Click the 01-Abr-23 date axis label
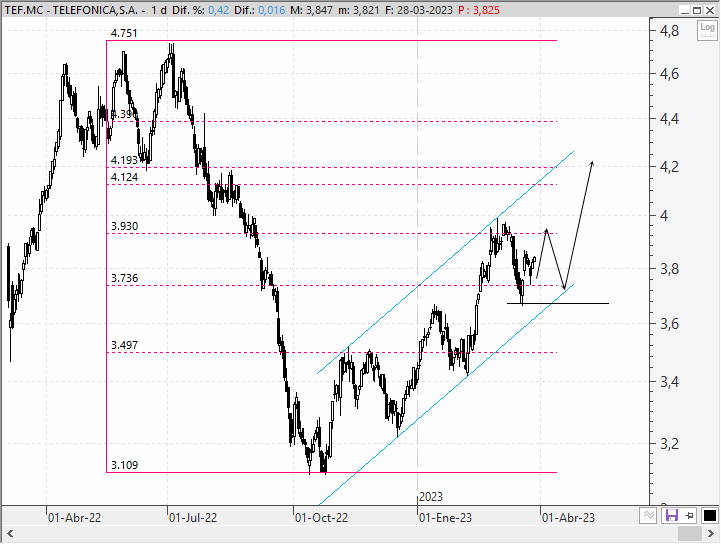 pyautogui.click(x=568, y=518)
